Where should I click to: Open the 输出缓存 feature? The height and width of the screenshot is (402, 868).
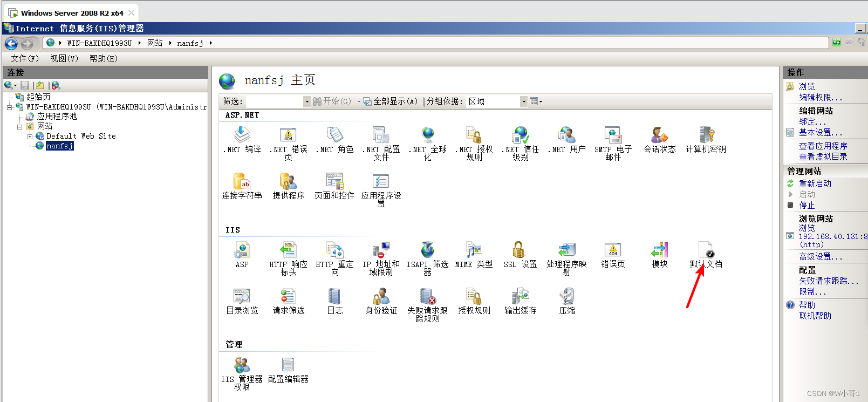click(520, 301)
